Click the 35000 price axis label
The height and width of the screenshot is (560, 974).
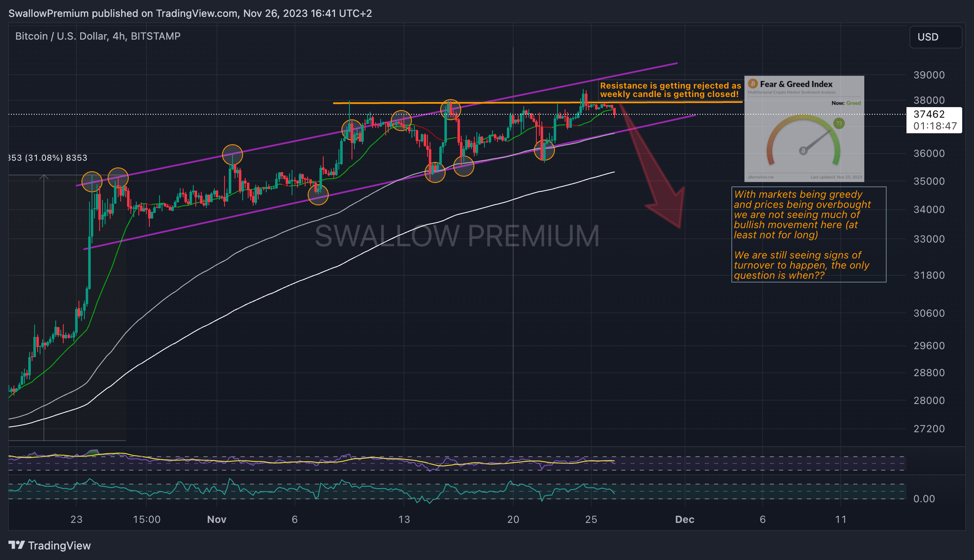[929, 181]
